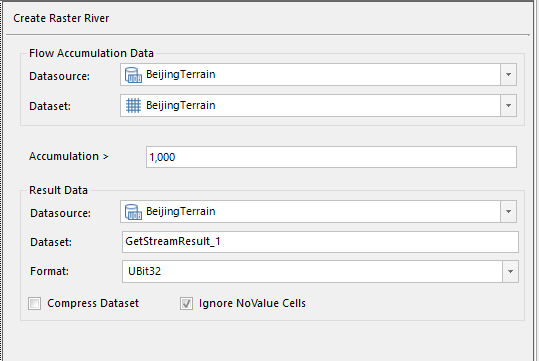Screen dimensions: 539x361
Task: Click the Format: label in Result Data
Action: pyautogui.click(x=50, y=271)
